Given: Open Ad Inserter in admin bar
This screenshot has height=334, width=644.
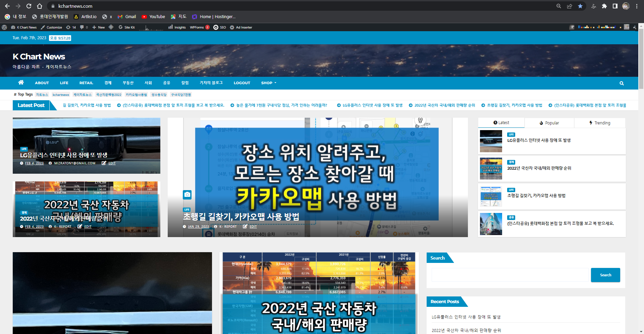Looking at the screenshot, I should click(241, 27).
